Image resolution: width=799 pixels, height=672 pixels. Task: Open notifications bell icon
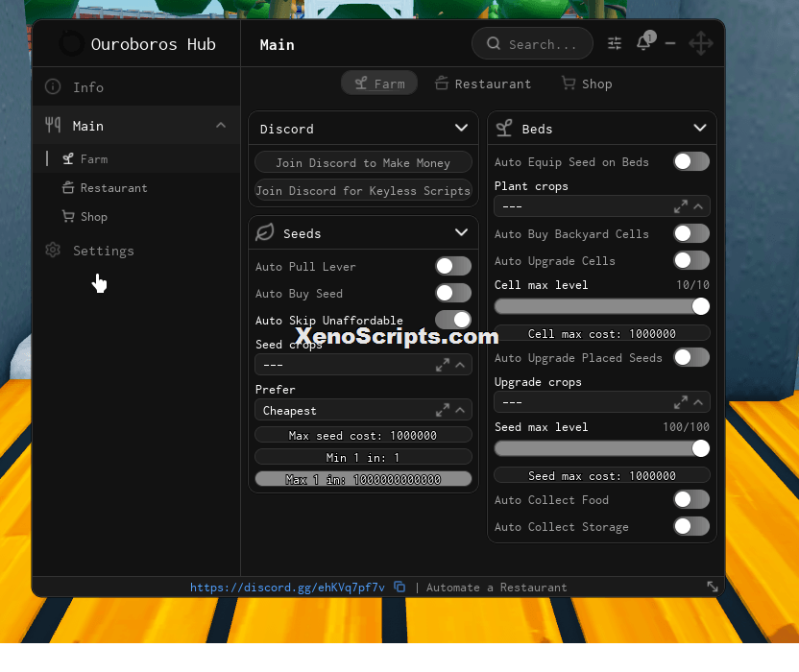[x=644, y=42]
